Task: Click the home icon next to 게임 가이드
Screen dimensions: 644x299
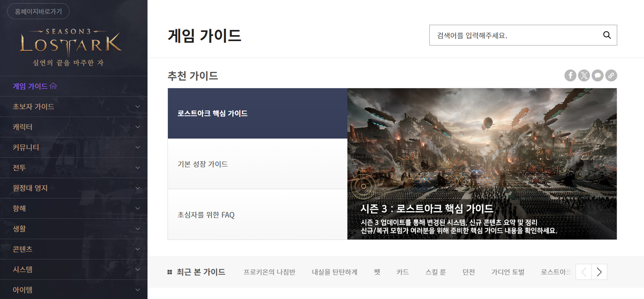Action: tap(53, 86)
